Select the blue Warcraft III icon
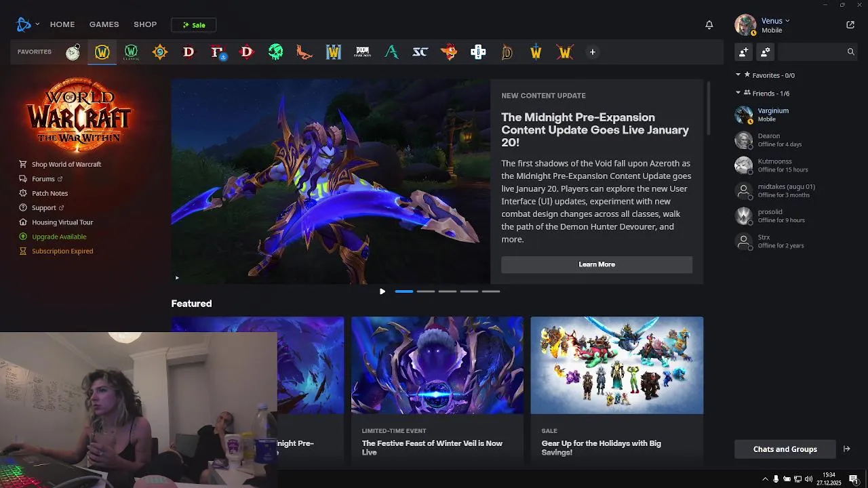This screenshot has width=868, height=488. tap(334, 52)
